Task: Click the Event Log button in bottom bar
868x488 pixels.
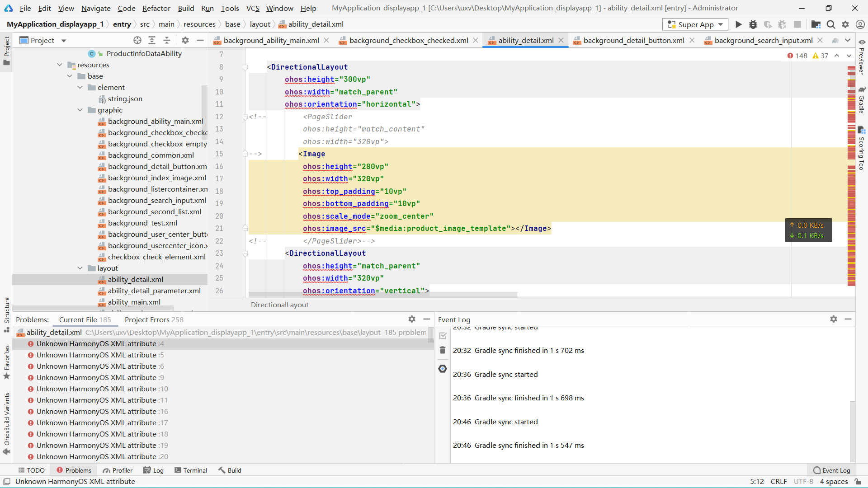Action: [x=832, y=470]
